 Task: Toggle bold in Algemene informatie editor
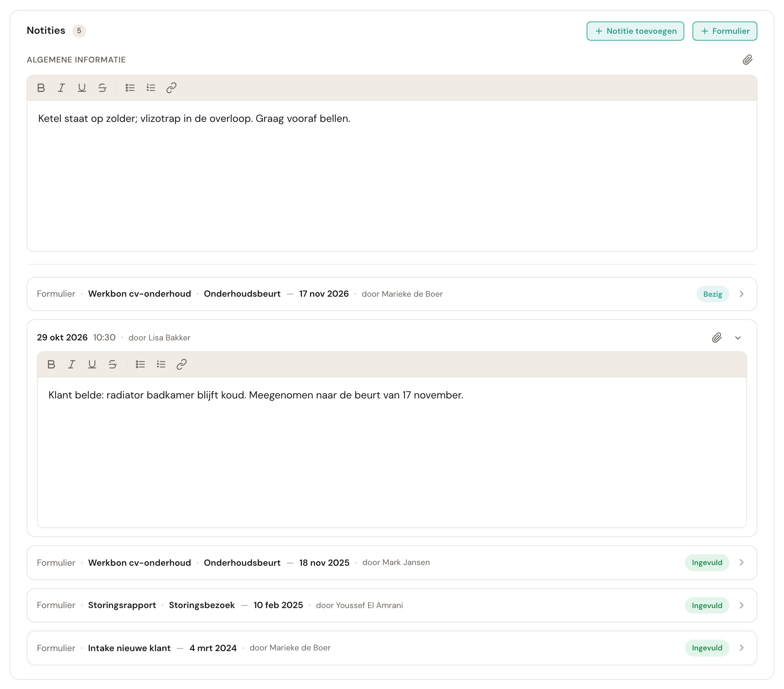point(41,88)
